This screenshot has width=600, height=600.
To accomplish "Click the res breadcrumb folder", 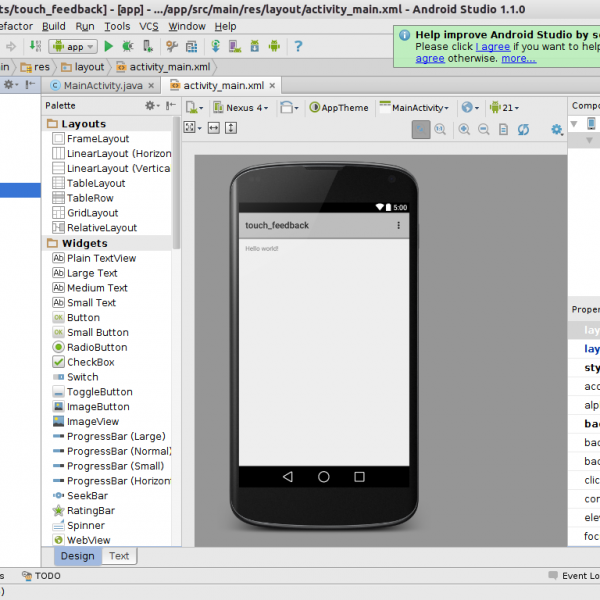I will (x=35, y=67).
